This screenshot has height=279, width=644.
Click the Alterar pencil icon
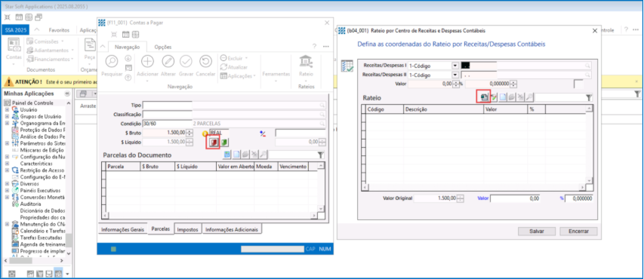click(168, 62)
